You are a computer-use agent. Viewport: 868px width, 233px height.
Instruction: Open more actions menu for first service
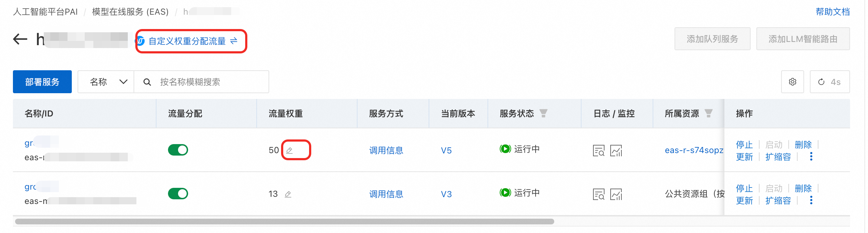coord(811,157)
